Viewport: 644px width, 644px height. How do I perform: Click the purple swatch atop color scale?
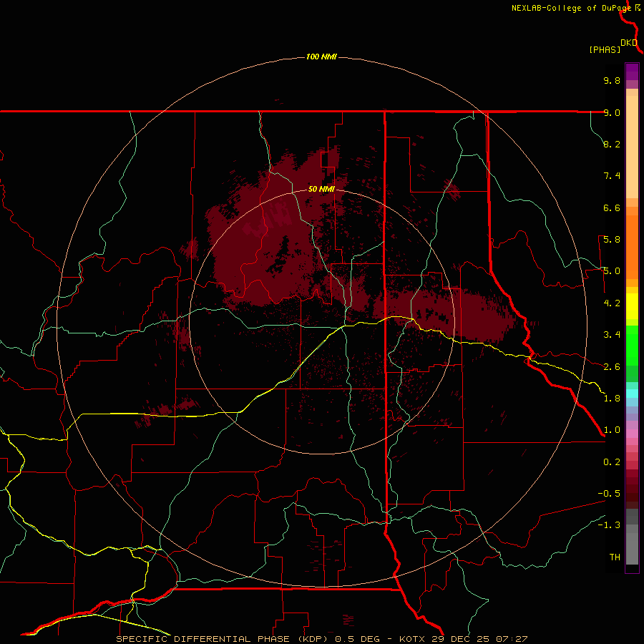click(632, 72)
